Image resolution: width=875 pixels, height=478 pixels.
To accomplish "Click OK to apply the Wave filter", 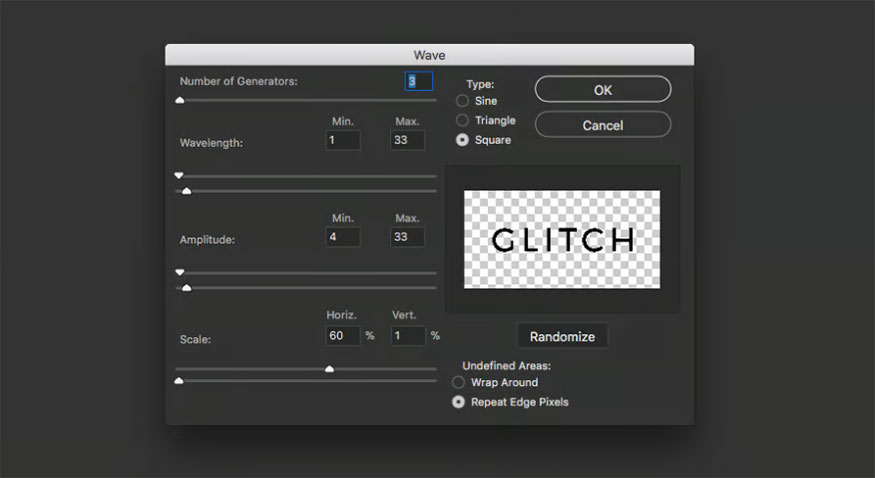I will click(602, 90).
